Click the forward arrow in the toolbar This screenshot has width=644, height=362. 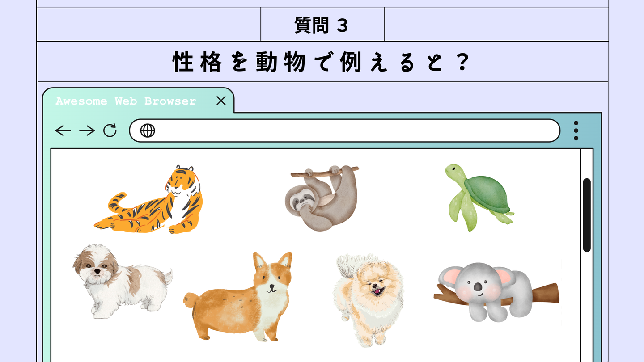(87, 130)
